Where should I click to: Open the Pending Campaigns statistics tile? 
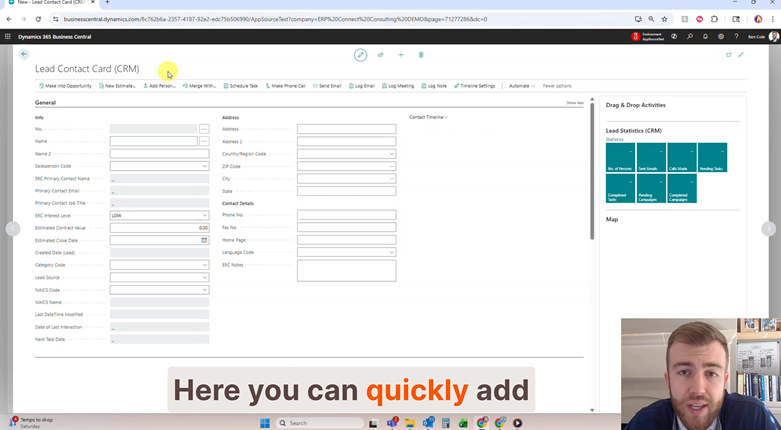pos(651,188)
